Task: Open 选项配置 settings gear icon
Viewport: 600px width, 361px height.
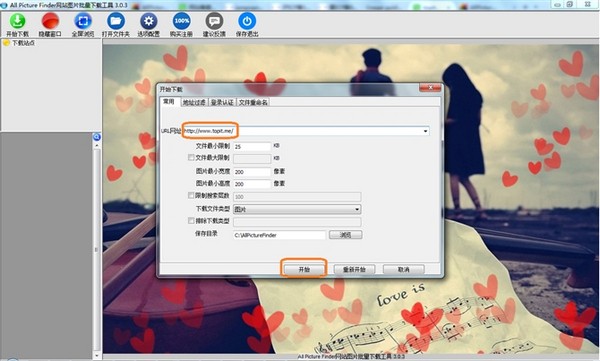Action: tap(148, 21)
